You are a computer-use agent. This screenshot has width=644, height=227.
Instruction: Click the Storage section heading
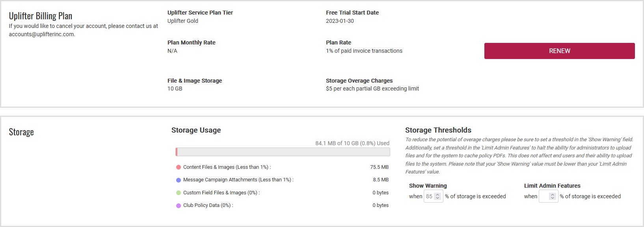point(21,132)
